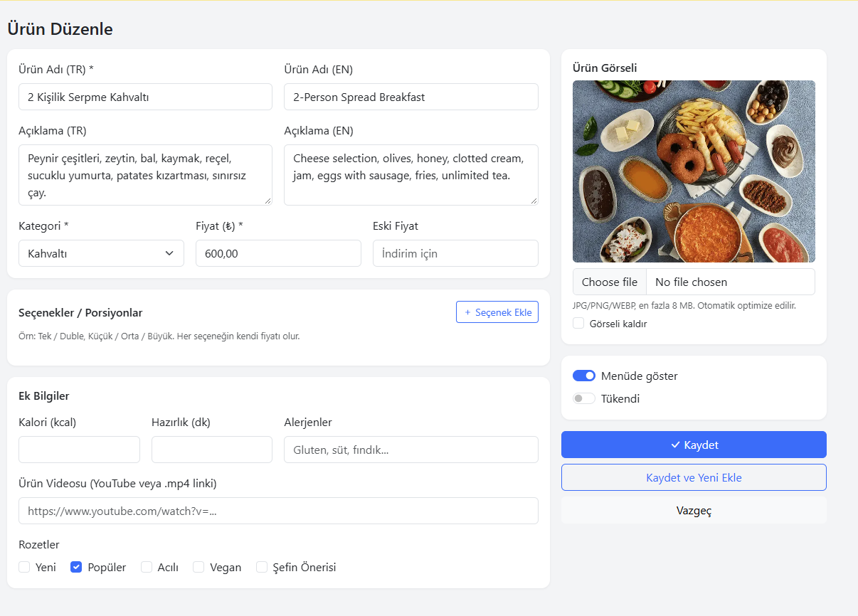Click the 'Örn: Tek / Duble' hint text
Screen dimensions: 858x616
pyautogui.click(x=159, y=336)
